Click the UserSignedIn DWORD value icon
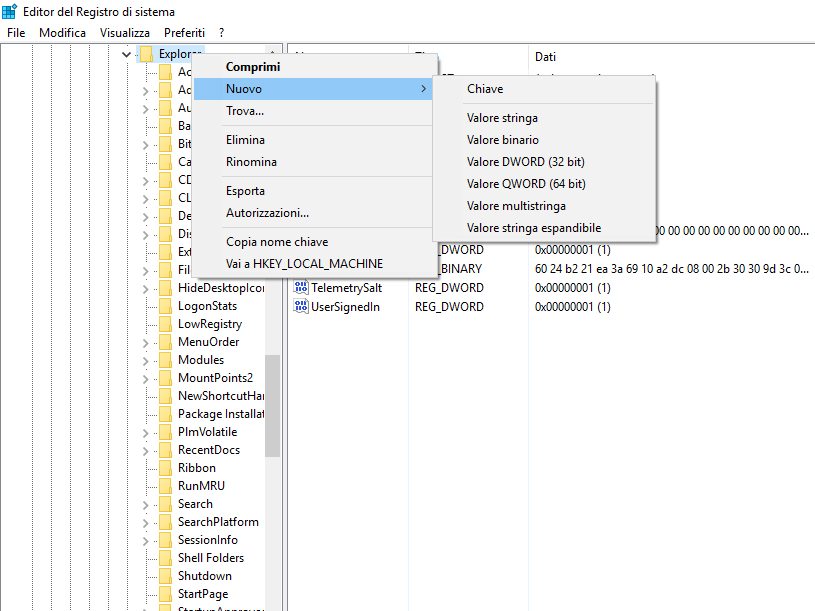The height and width of the screenshot is (611, 815). [301, 306]
